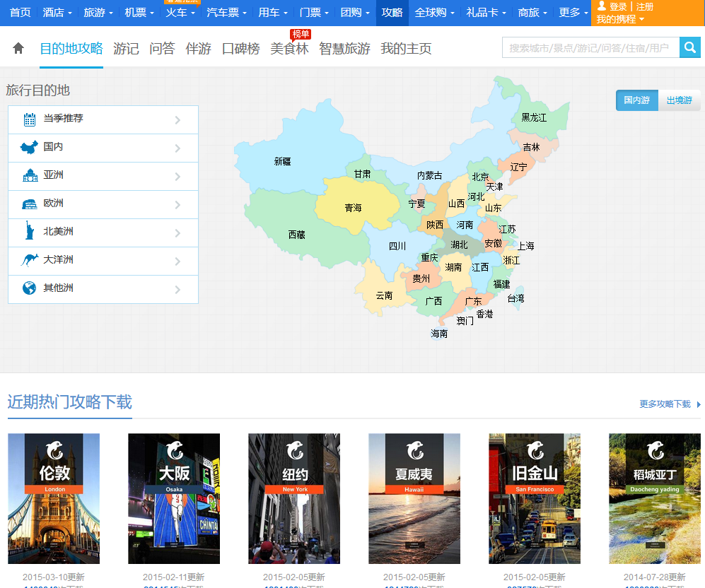Screen dimensions: 705x588
Task: Click the arrow icon next to 更多攻略下载
Action: click(699, 404)
